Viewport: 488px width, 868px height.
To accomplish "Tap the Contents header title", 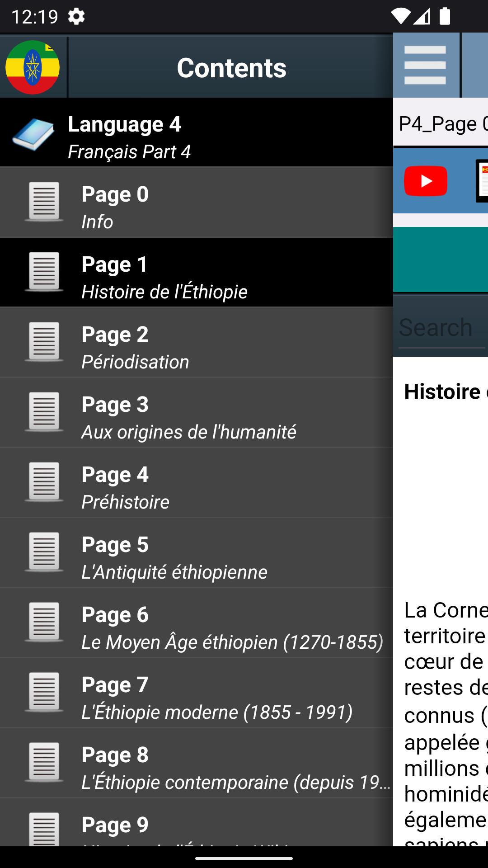I will 231,68.
